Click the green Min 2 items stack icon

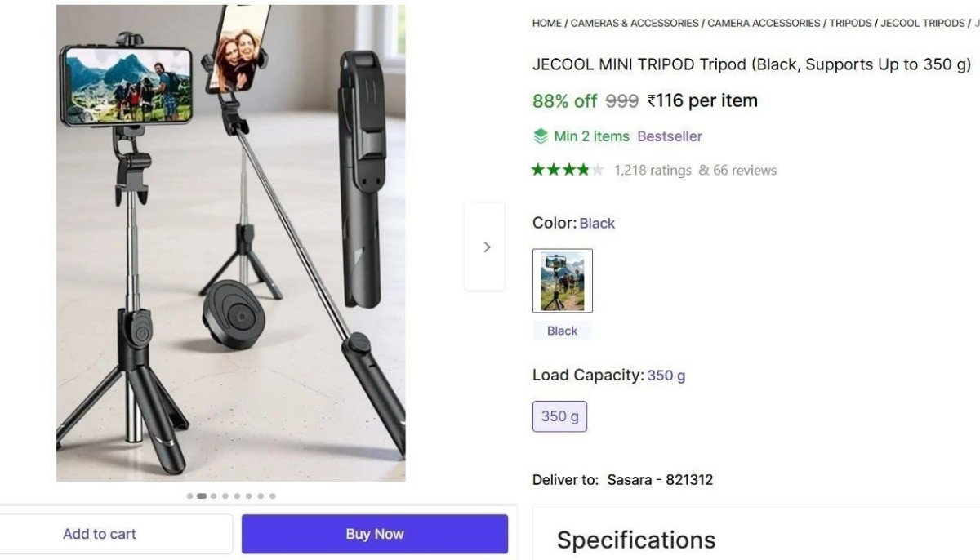(541, 136)
